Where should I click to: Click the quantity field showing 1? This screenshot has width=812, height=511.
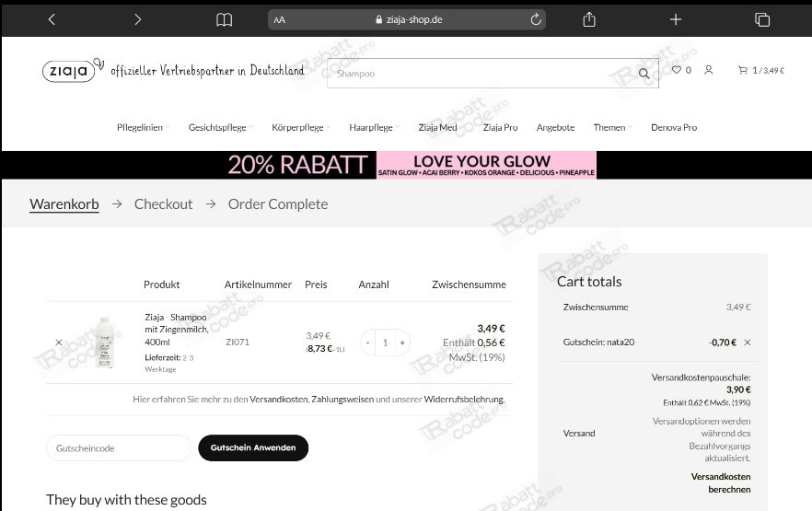(x=385, y=343)
